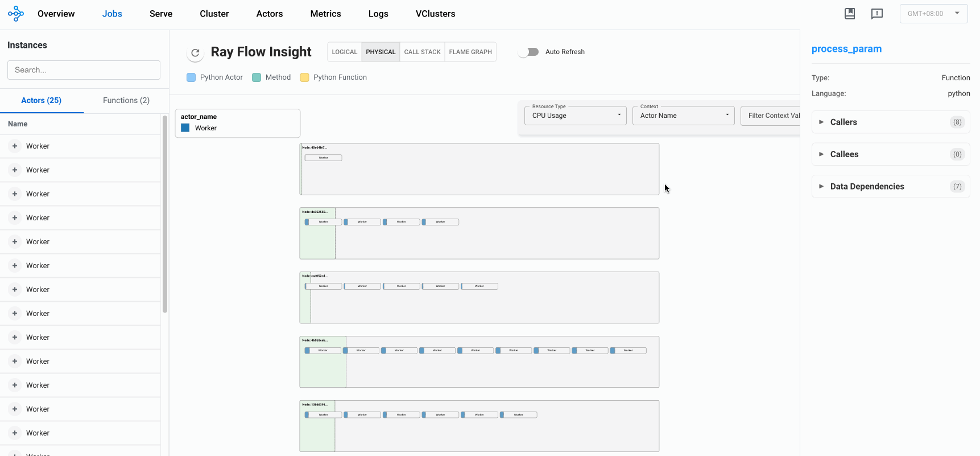
Task: Expand the Data Dependencies section
Action: pos(891,186)
